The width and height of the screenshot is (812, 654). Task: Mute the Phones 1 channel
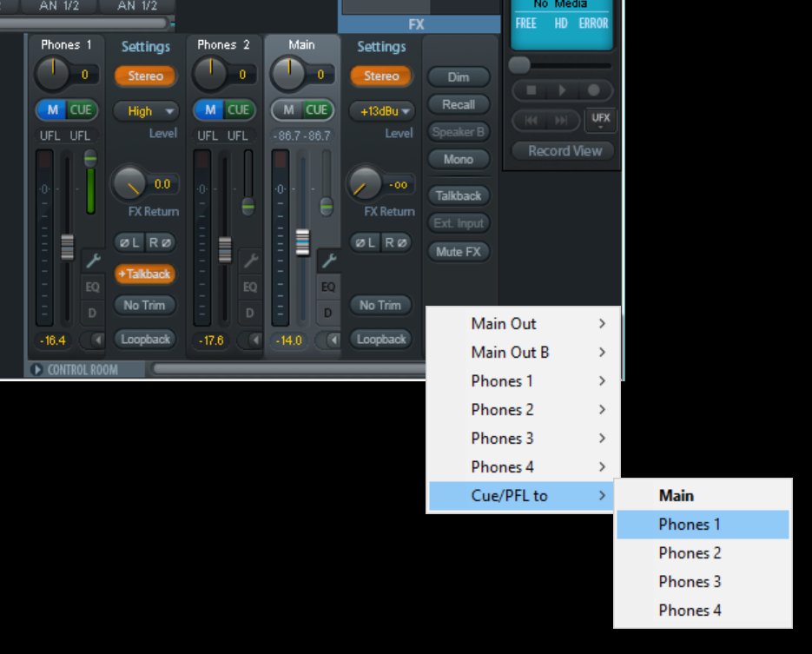tap(52, 110)
